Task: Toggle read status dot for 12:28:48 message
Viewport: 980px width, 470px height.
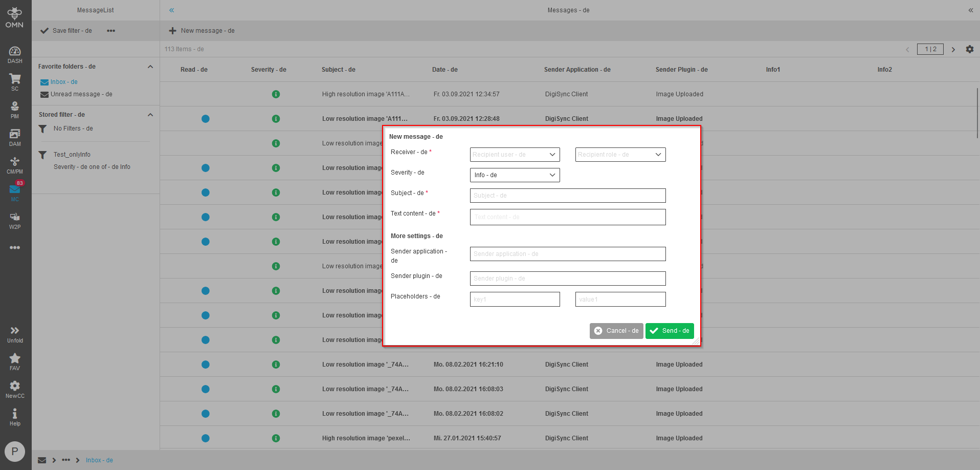Action: tap(206, 119)
